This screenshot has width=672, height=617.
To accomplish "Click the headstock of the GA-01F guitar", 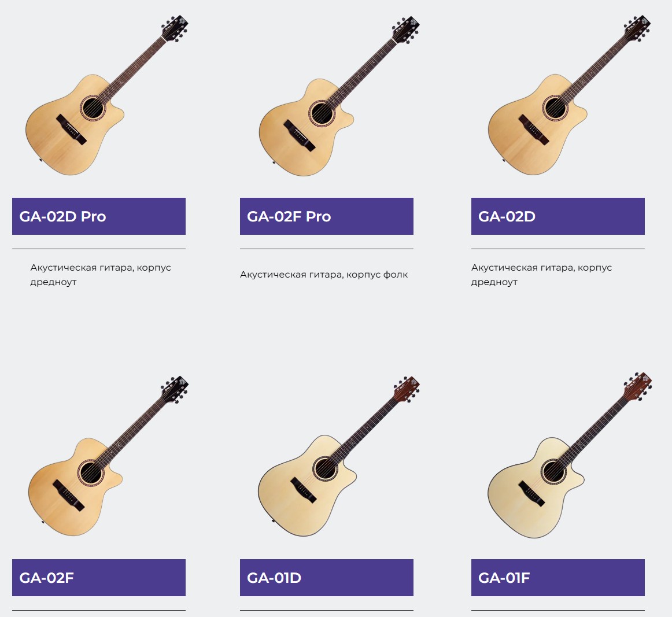I will coord(638,385).
